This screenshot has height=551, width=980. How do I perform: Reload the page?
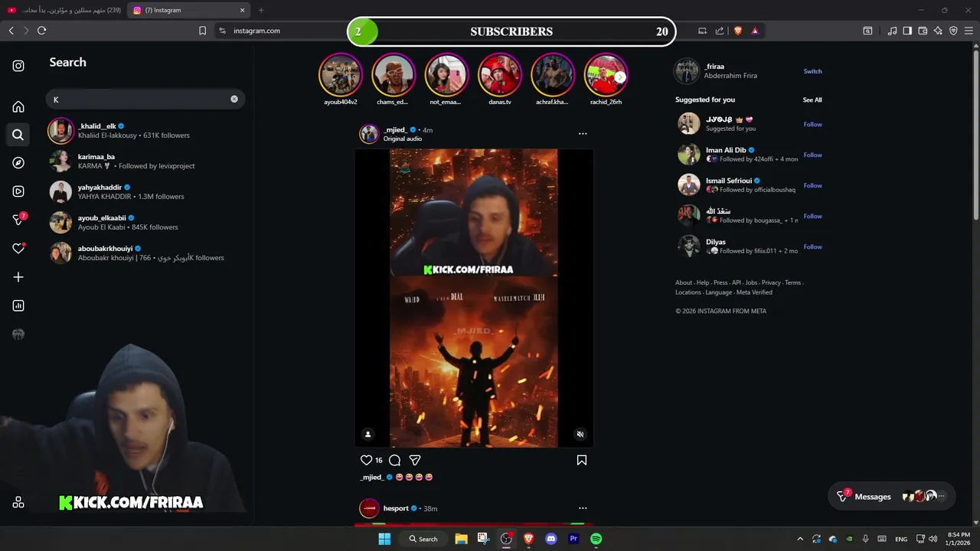click(x=41, y=31)
